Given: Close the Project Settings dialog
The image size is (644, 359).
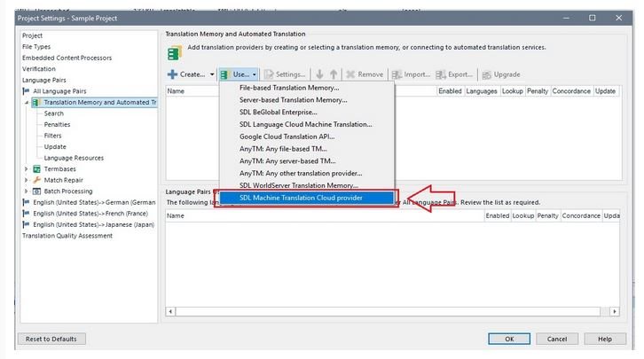Looking at the screenshot, I should (x=618, y=18).
